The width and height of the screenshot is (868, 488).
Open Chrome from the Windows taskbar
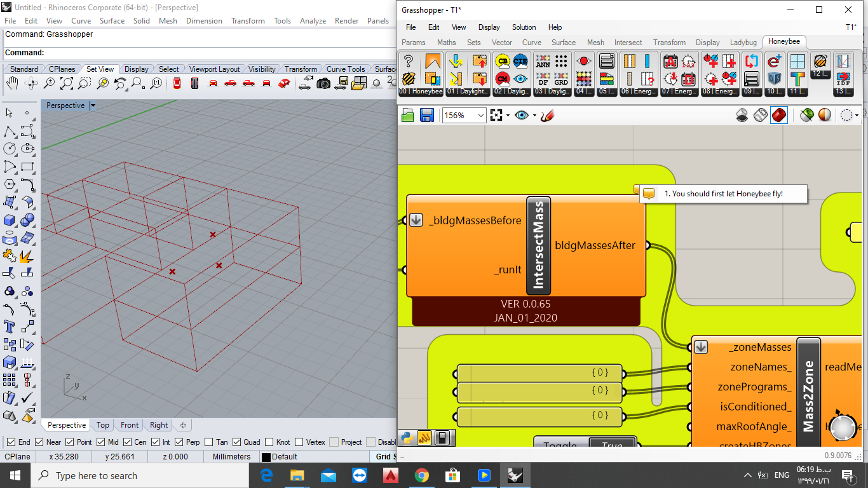421,475
